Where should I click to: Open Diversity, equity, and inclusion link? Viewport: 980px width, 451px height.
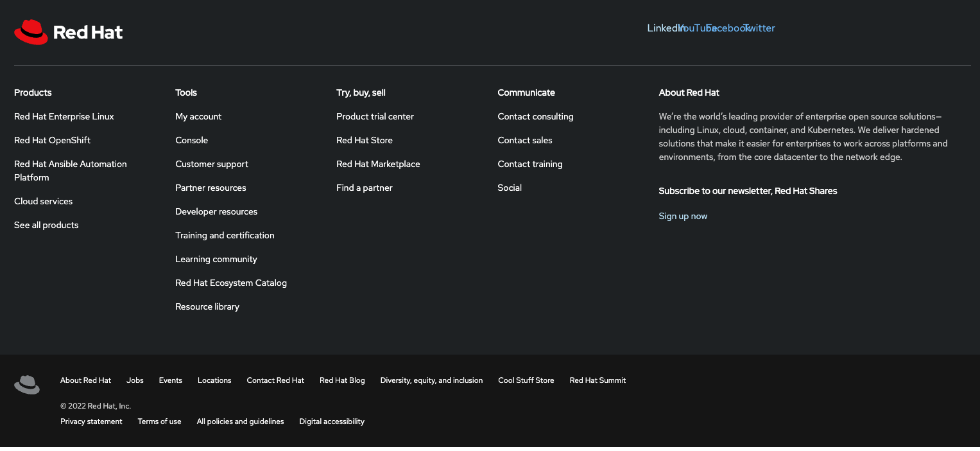click(431, 380)
